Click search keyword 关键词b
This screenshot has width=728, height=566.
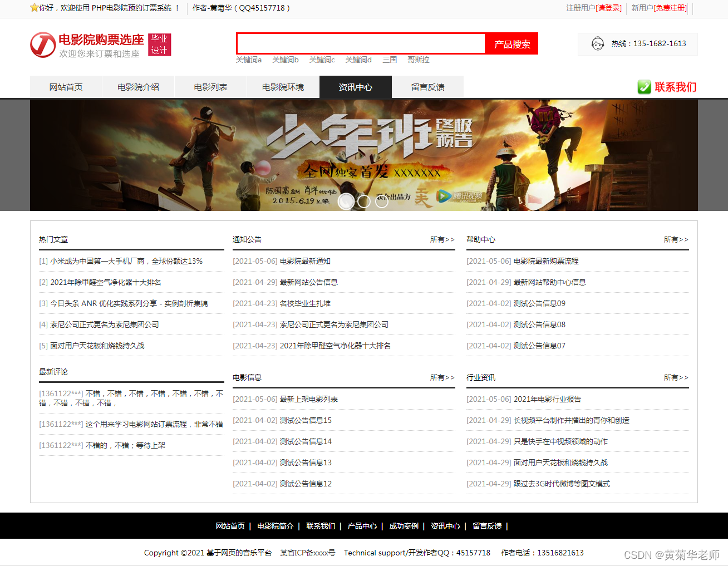286,60
